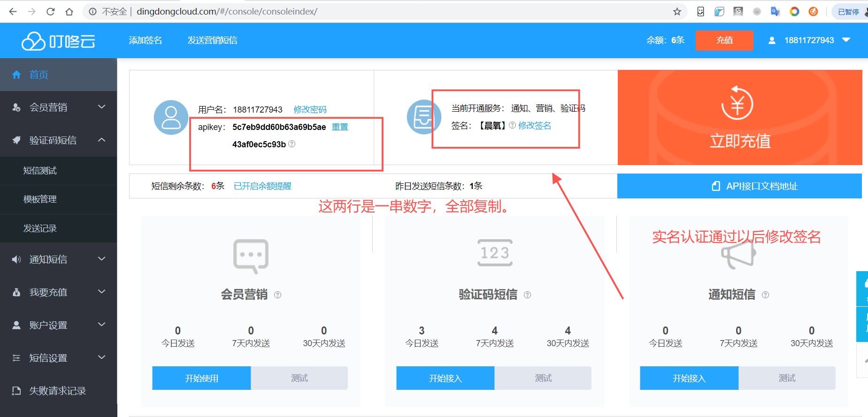This screenshot has height=417, width=868.
Task: Select 短信测试 submenu item
Action: click(58, 171)
